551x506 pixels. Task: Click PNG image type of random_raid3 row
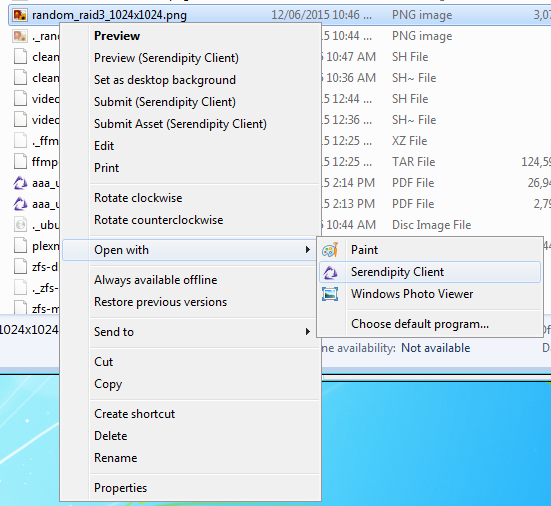(x=422, y=15)
